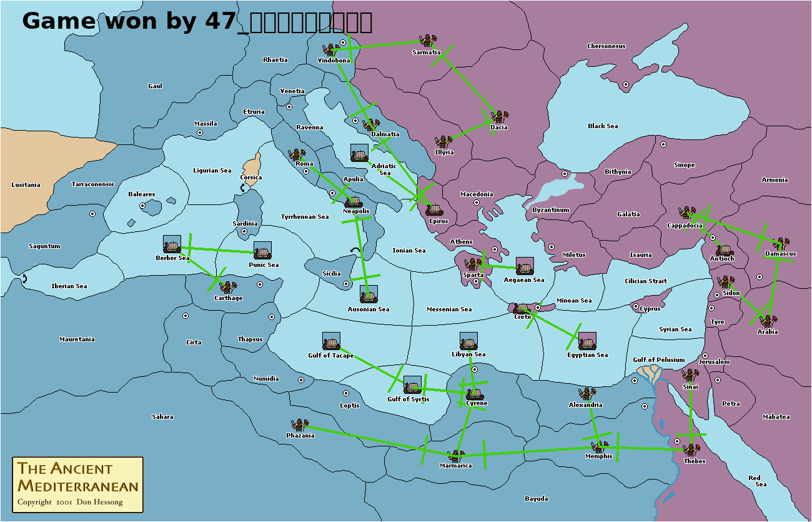Click the fleet in Egyptian Sea

[x=587, y=341]
